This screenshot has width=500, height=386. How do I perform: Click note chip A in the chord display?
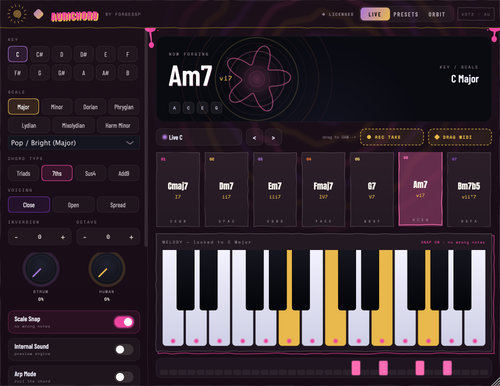coord(174,108)
